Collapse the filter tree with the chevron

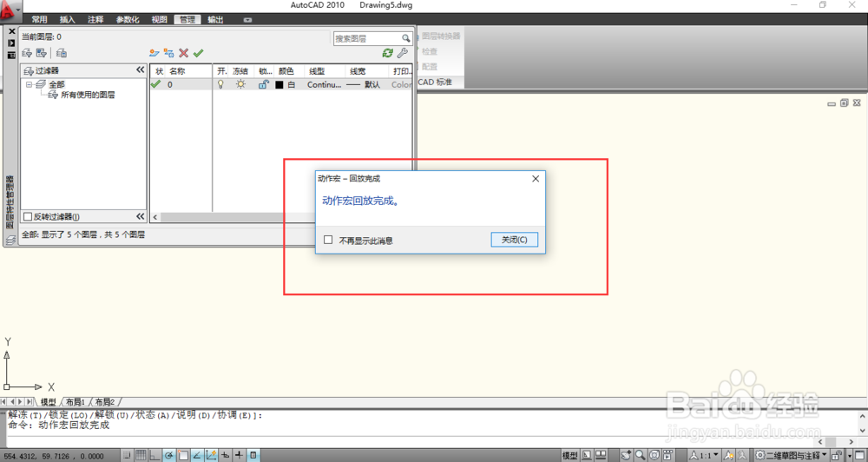click(x=140, y=69)
